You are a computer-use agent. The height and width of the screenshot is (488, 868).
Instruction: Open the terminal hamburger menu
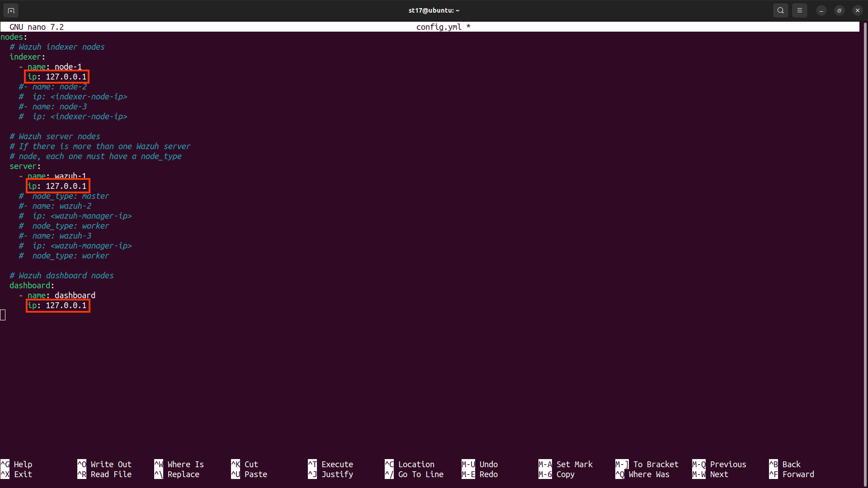(800, 10)
